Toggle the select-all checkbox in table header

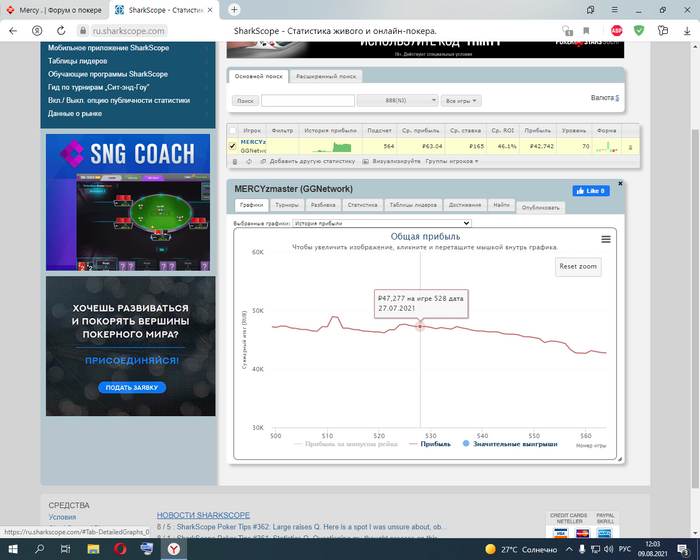pyautogui.click(x=233, y=130)
